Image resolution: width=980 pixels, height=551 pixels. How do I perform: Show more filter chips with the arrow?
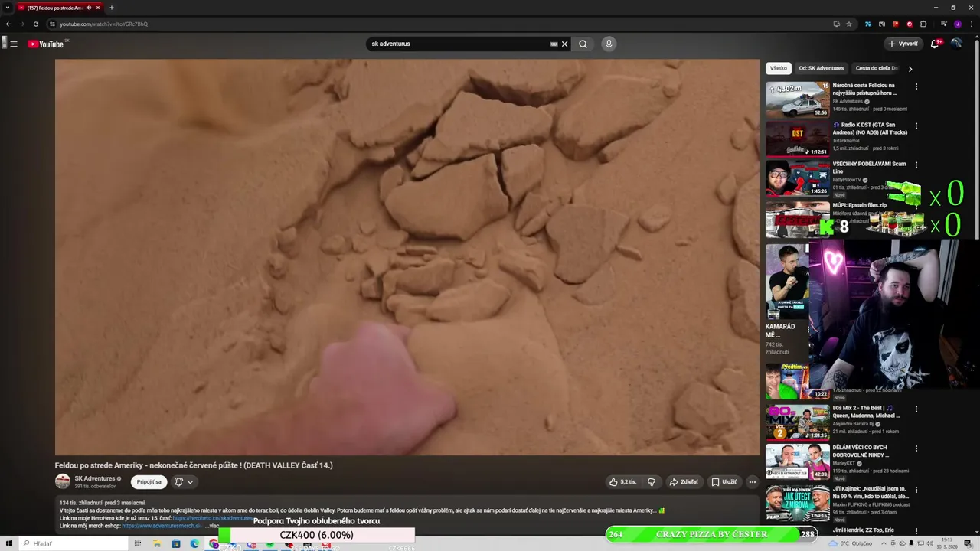(x=910, y=69)
